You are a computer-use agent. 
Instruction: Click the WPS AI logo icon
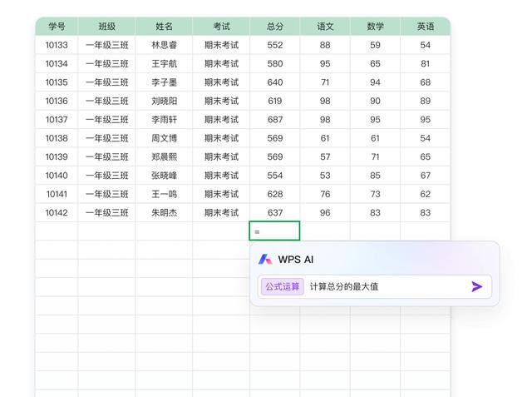tap(265, 260)
